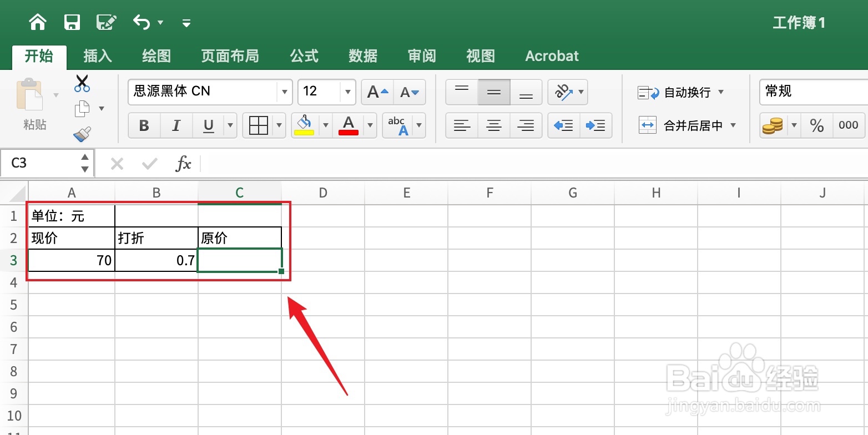Click the 粘贴 paste button

[31, 104]
